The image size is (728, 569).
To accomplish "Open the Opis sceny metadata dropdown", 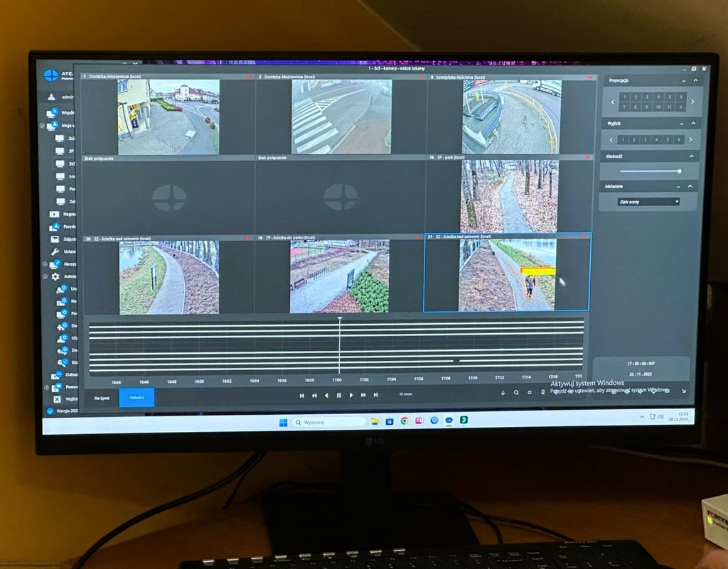I will tap(648, 202).
